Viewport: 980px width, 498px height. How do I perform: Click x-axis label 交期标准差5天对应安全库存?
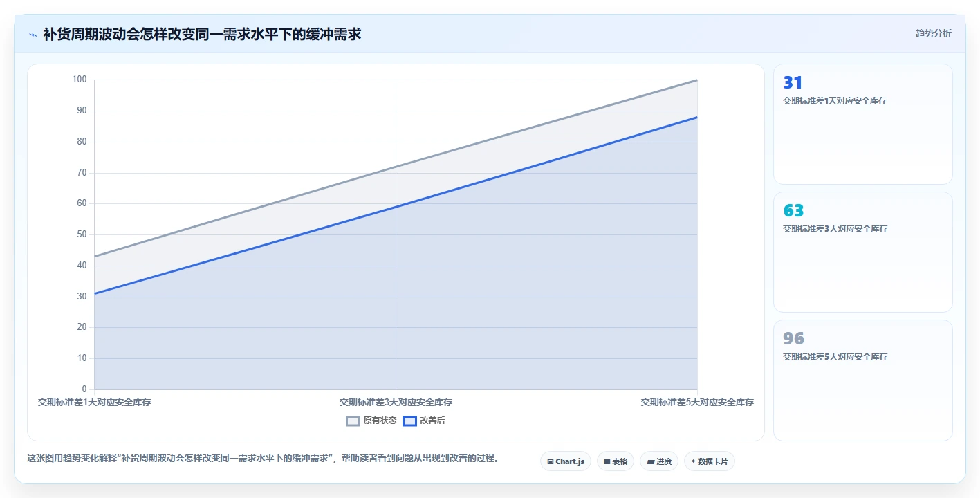point(697,402)
